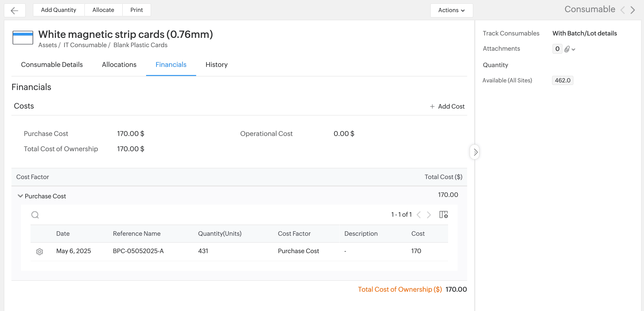Click the attachment paperclip icon

tap(567, 49)
